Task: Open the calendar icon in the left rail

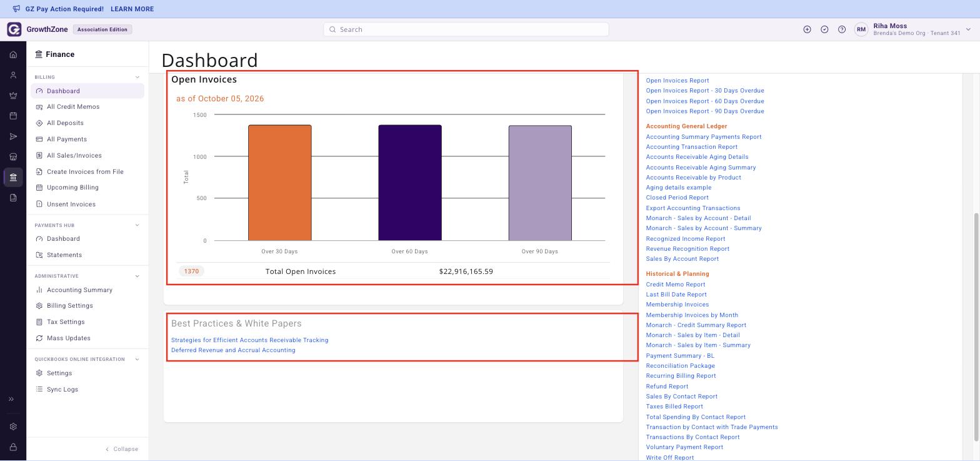Action: (13, 116)
